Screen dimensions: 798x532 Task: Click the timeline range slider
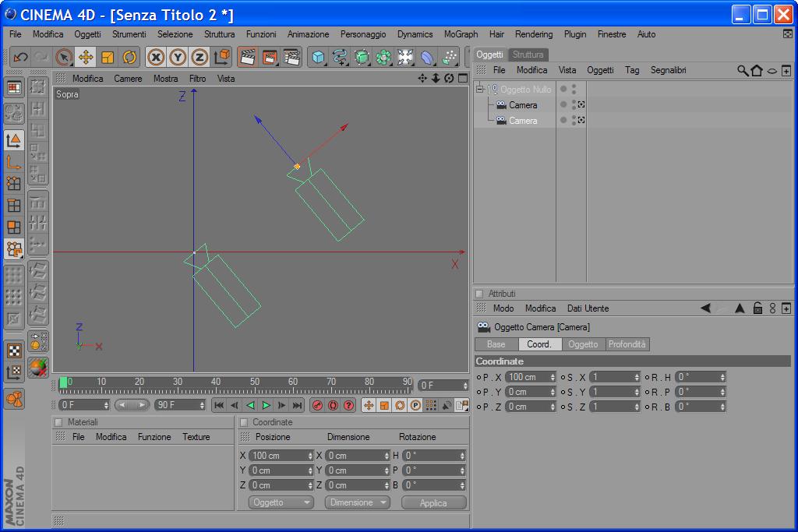[132, 405]
